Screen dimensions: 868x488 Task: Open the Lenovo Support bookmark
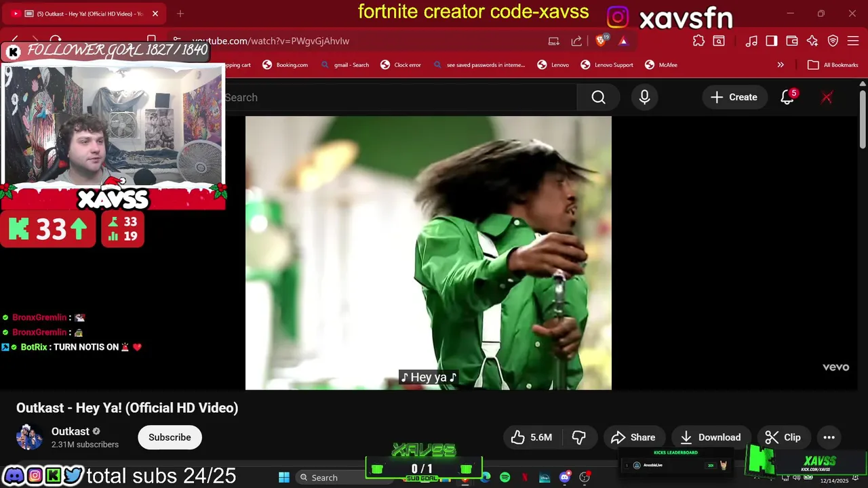(x=607, y=65)
